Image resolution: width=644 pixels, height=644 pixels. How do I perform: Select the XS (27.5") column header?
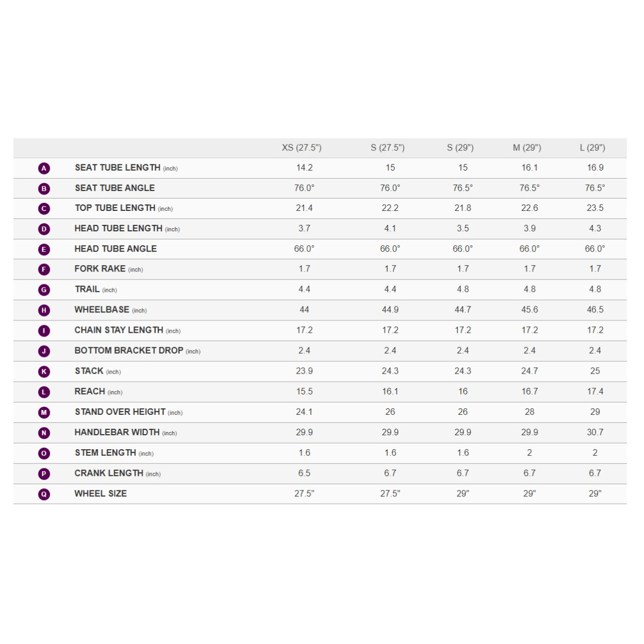tap(302, 148)
